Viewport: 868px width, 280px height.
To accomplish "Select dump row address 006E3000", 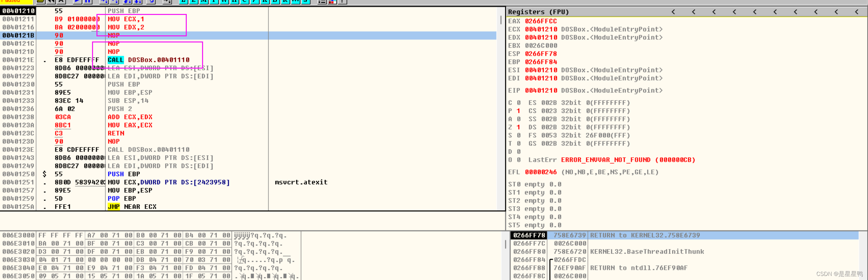I will click(x=18, y=235).
